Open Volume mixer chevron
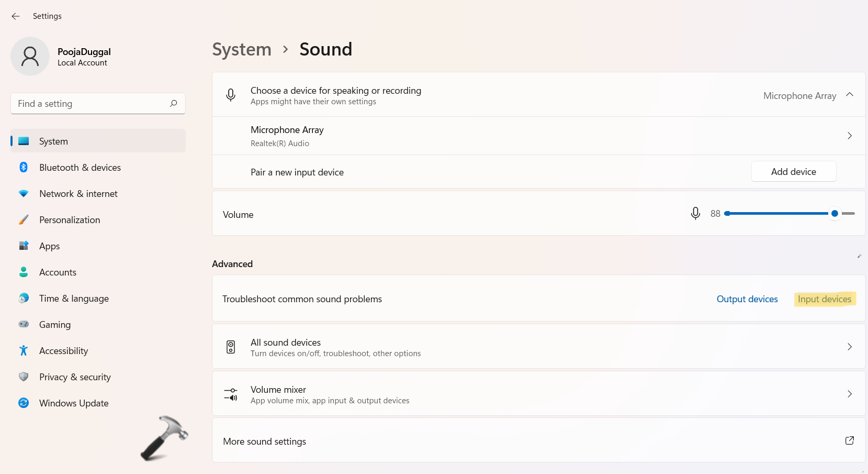The width and height of the screenshot is (868, 474). (x=850, y=394)
